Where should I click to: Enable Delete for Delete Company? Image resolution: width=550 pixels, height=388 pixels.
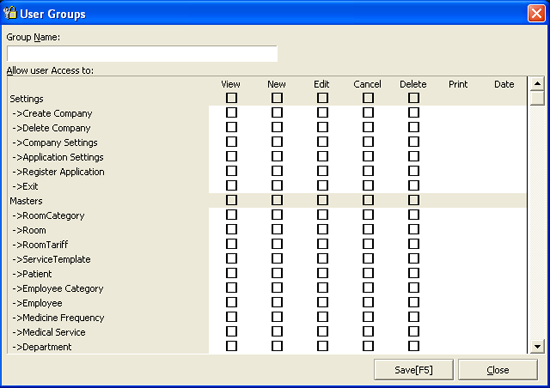pos(414,127)
